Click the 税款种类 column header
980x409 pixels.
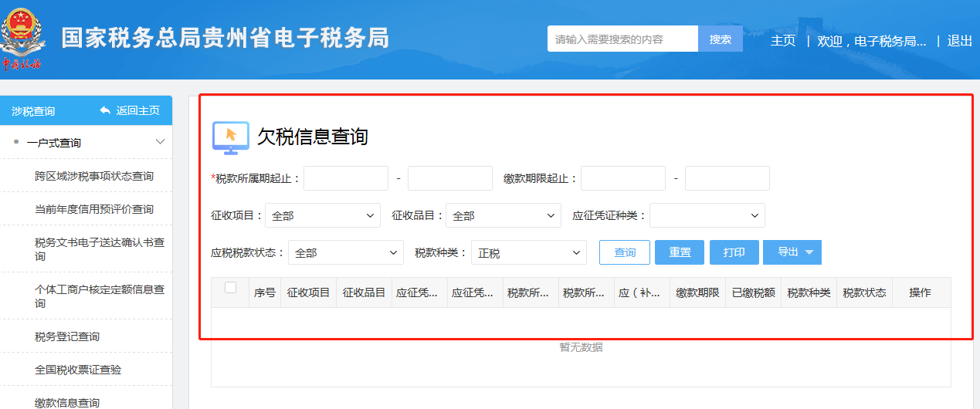pos(809,293)
